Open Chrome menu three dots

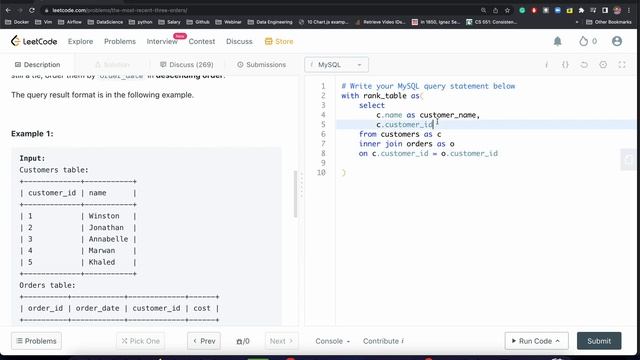[x=629, y=10]
